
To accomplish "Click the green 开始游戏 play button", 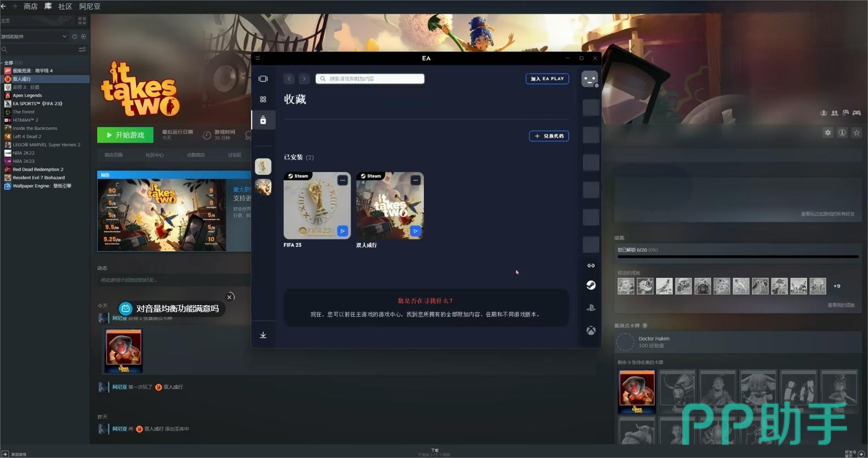I will click(x=125, y=135).
